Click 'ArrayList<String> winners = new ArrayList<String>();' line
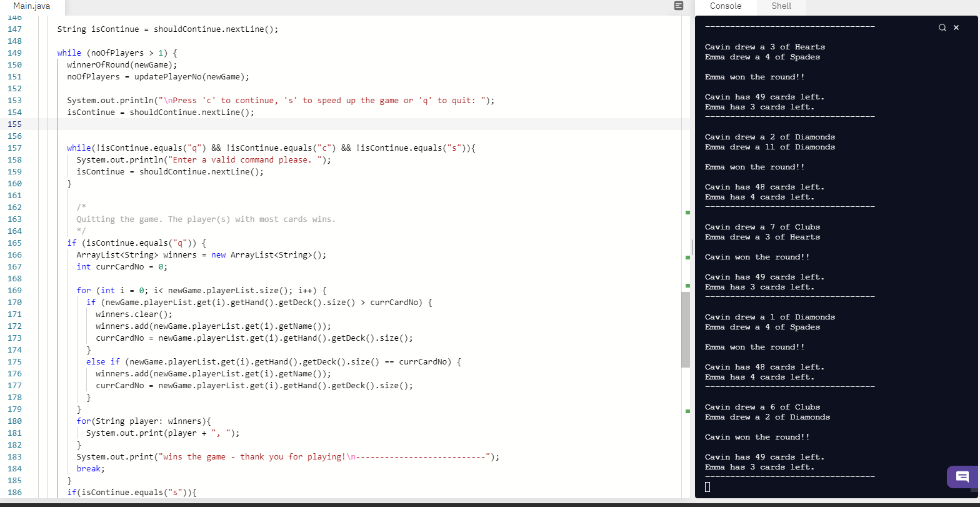This screenshot has height=507, width=980. 201,255
